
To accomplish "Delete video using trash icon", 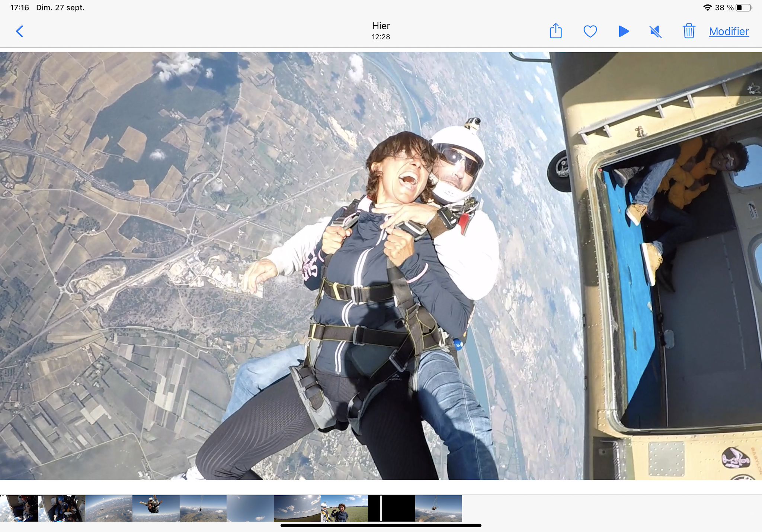I will [689, 31].
